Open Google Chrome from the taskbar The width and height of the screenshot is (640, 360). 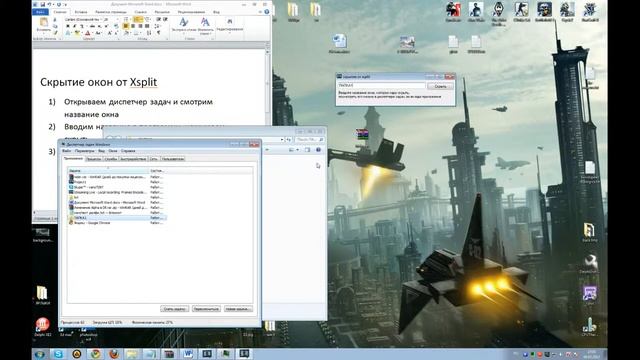click(x=96, y=353)
